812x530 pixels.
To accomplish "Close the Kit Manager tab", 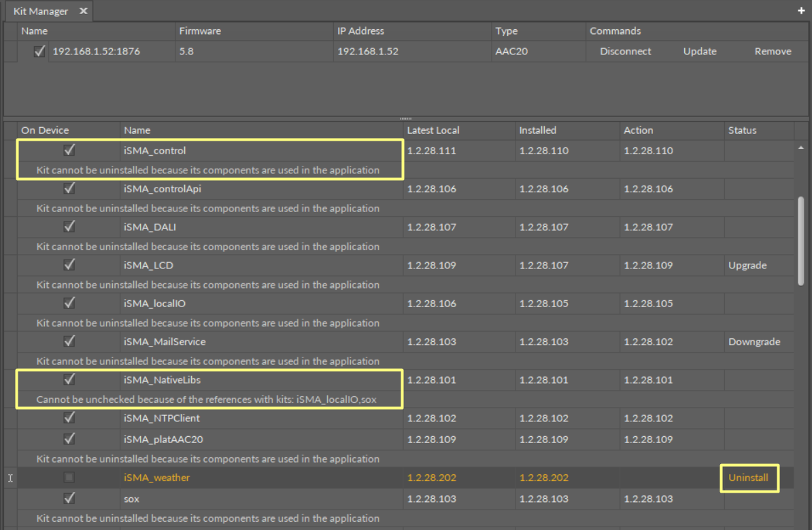I will point(83,12).
